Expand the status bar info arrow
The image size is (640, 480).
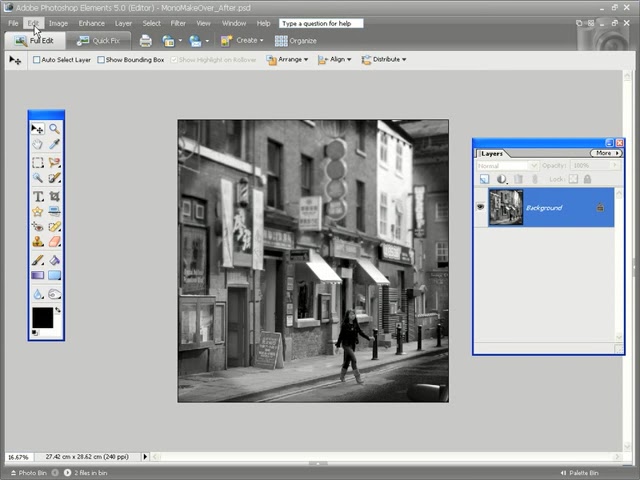tap(145, 457)
